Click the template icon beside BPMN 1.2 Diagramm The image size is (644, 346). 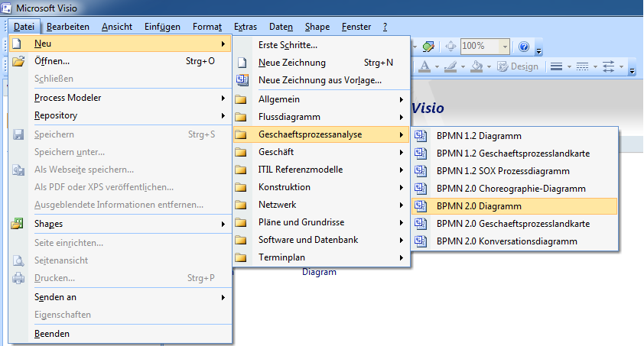[421, 136]
